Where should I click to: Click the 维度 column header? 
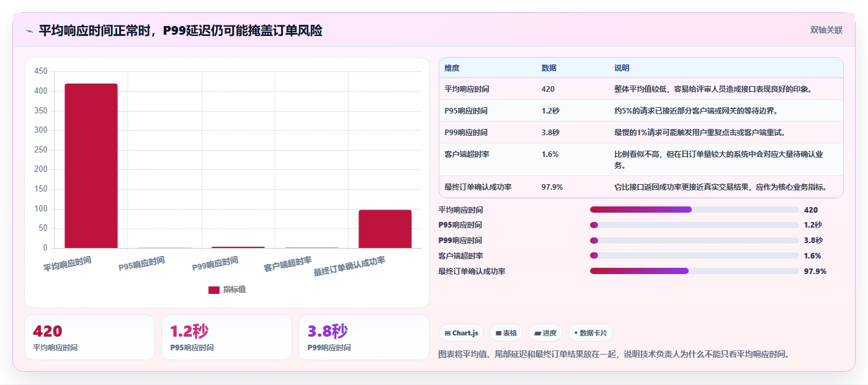coord(452,68)
